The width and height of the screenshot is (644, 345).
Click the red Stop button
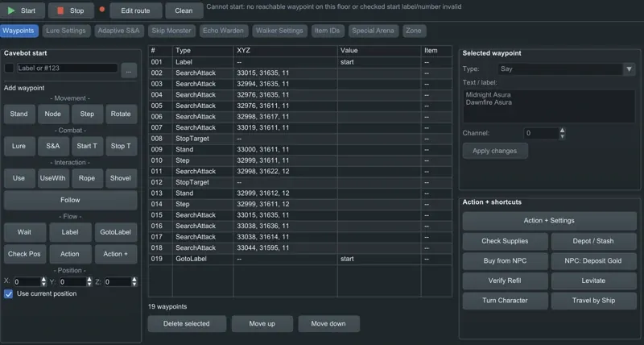[x=71, y=10]
